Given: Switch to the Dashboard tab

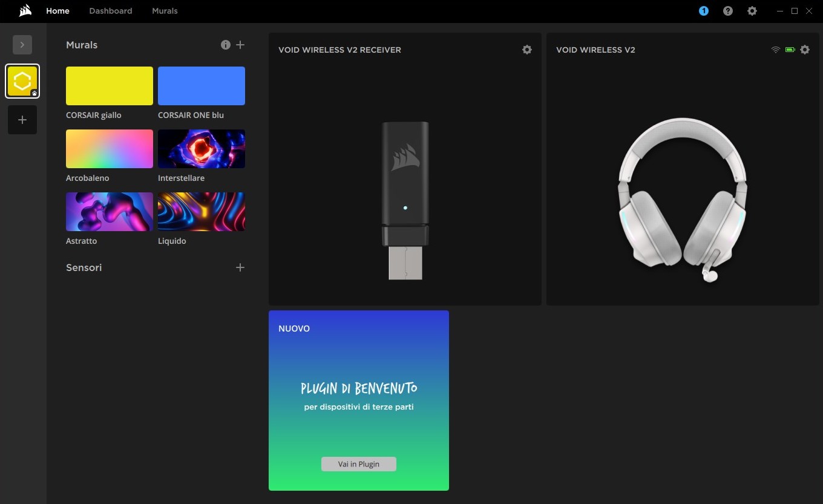Looking at the screenshot, I should coord(111,11).
